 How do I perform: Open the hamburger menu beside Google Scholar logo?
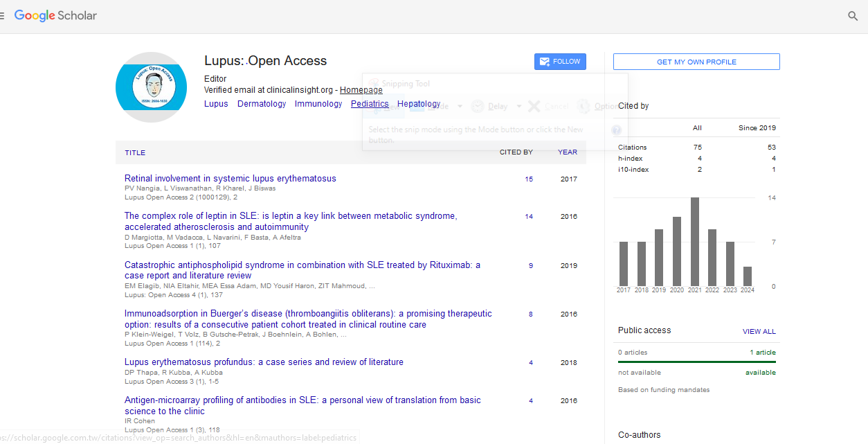pyautogui.click(x=3, y=15)
